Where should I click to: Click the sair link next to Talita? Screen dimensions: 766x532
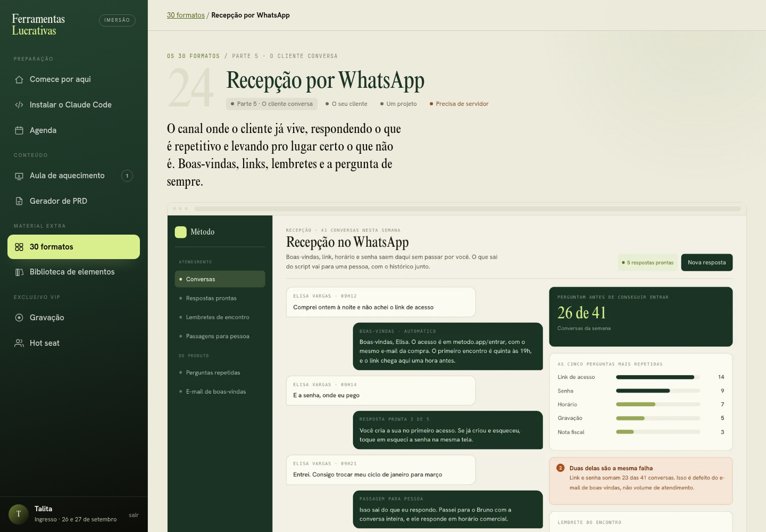134,515
